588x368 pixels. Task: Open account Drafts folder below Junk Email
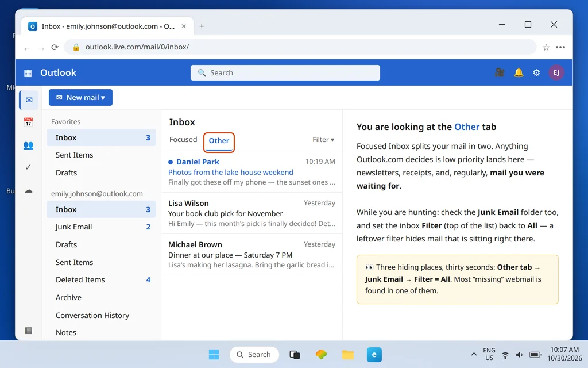(101, 244)
